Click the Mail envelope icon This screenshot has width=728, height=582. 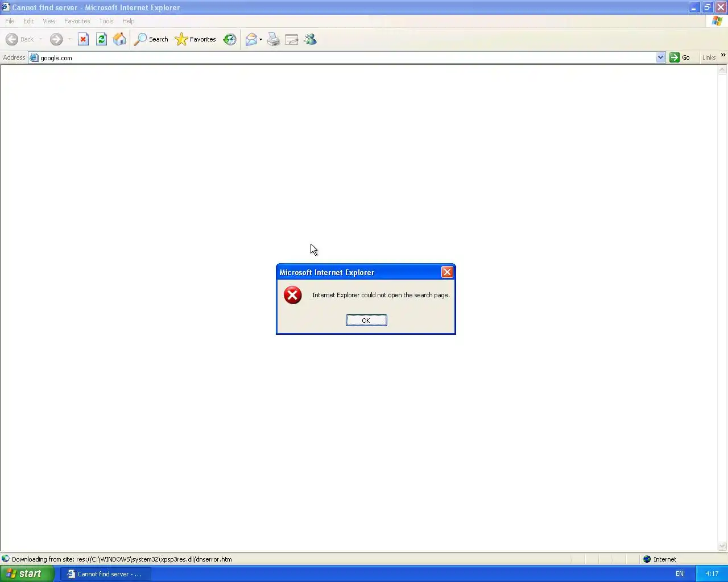coord(251,39)
